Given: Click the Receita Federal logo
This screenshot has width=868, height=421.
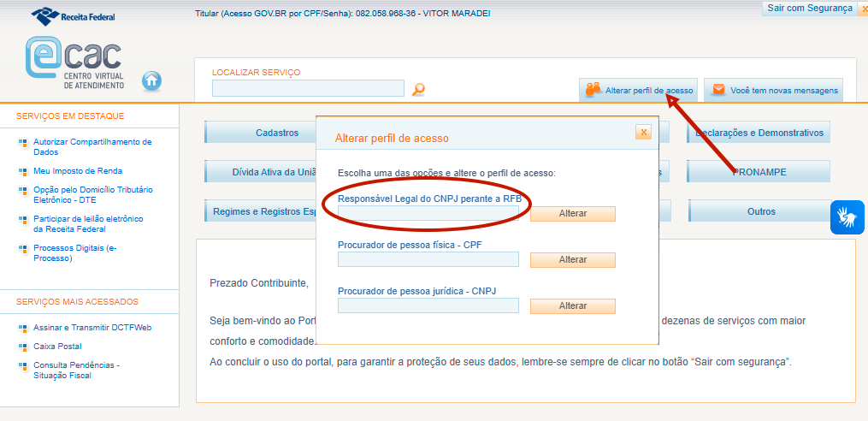Looking at the screenshot, I should pyautogui.click(x=73, y=15).
